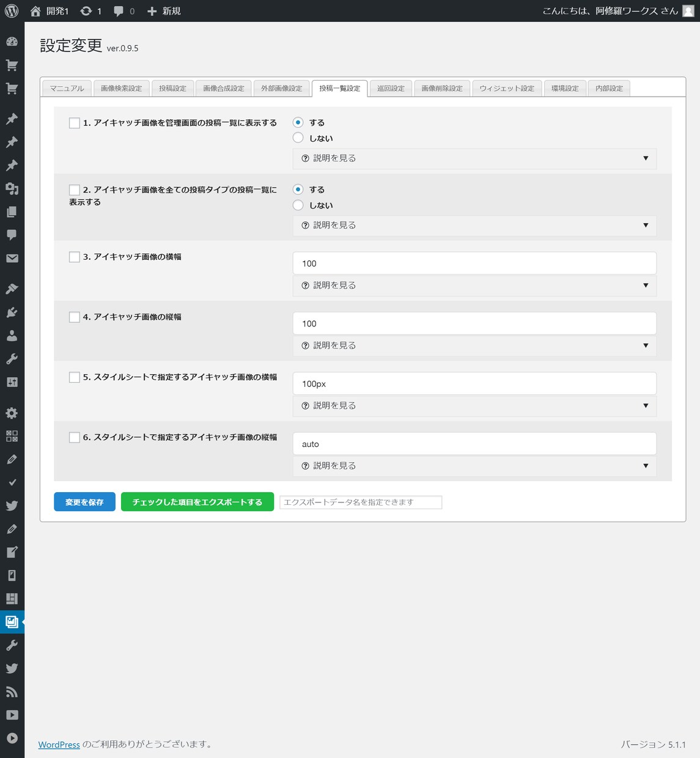The image size is (700, 758).
Task: Open the admin bar comments bubble showing 0
Action: click(119, 11)
